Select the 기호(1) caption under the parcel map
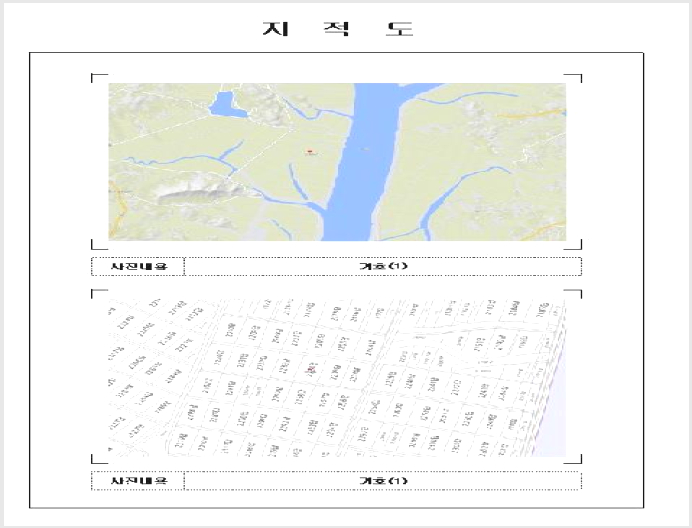 click(x=383, y=481)
